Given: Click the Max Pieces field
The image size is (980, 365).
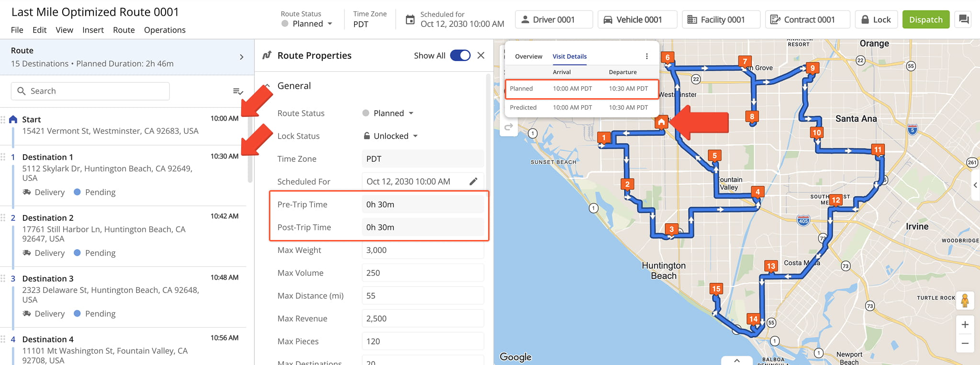Looking at the screenshot, I should (423, 342).
